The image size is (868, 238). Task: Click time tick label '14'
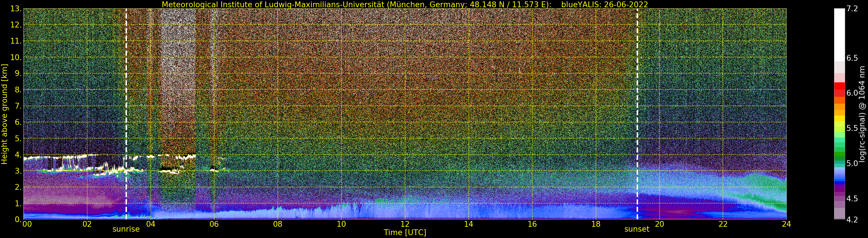[x=468, y=224]
